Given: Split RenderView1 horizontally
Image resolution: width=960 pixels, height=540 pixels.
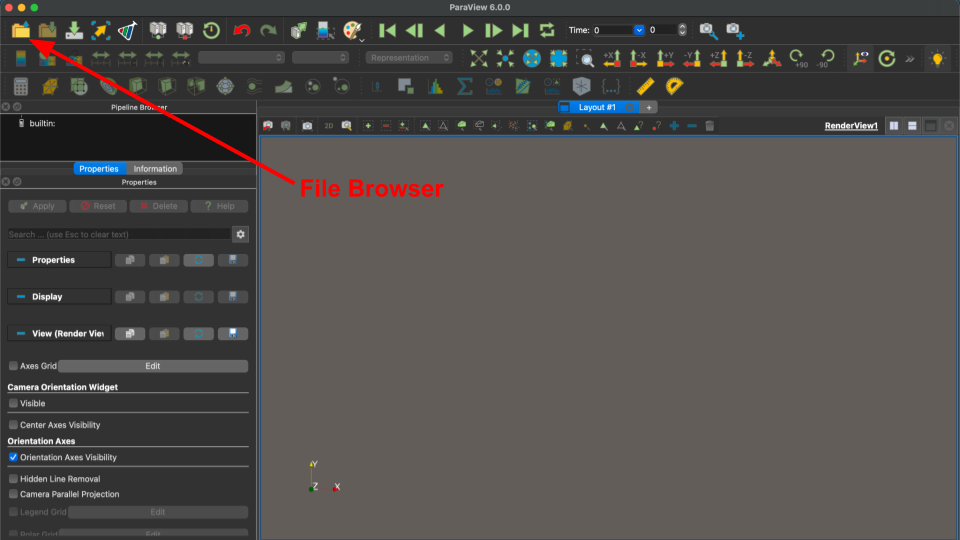Looking at the screenshot, I should 894,126.
